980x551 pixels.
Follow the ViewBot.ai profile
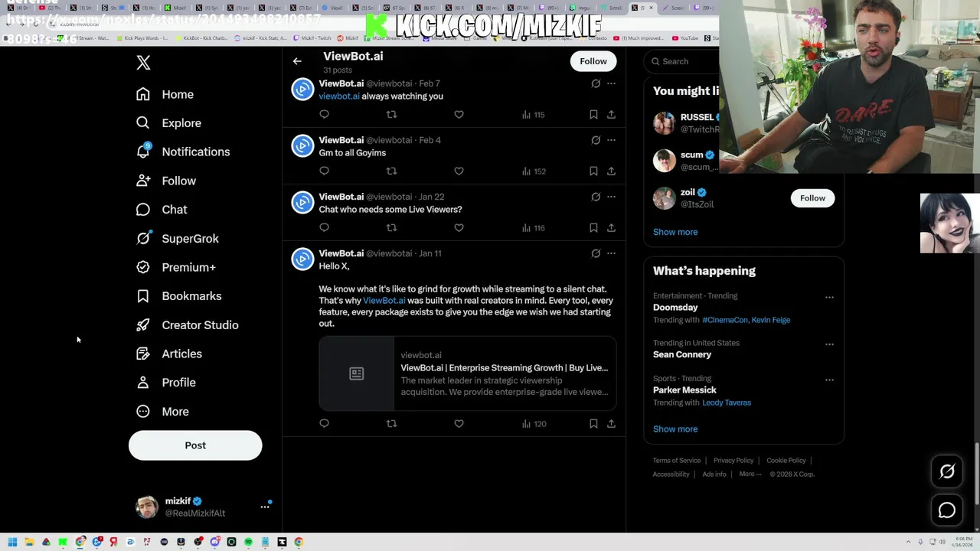593,61
